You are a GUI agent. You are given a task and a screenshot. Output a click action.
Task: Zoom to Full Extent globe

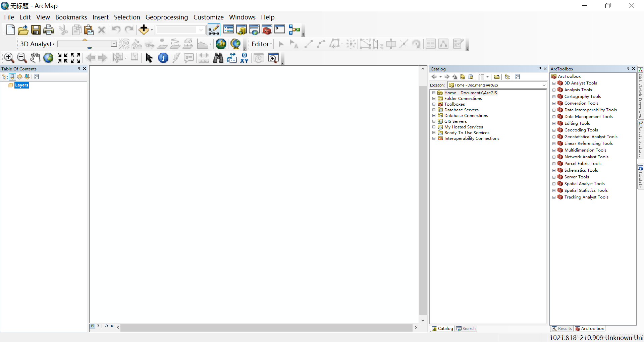(x=48, y=58)
